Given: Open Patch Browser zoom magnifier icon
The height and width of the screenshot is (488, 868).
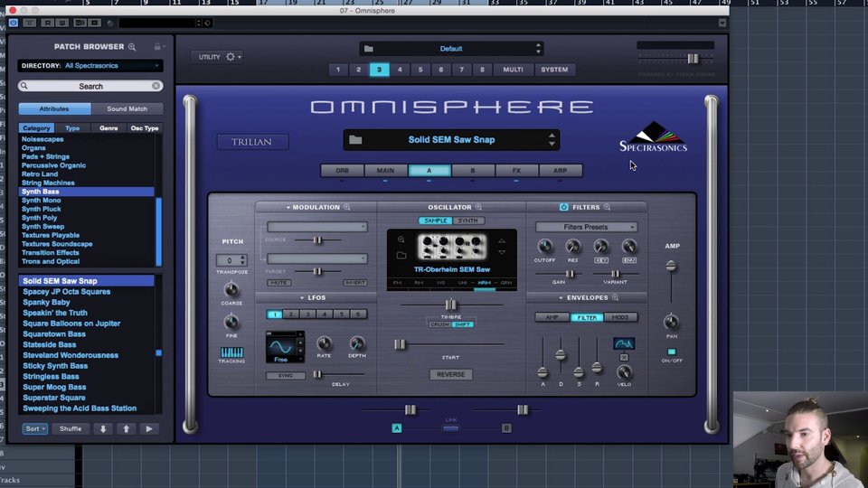Looking at the screenshot, I should (x=132, y=47).
